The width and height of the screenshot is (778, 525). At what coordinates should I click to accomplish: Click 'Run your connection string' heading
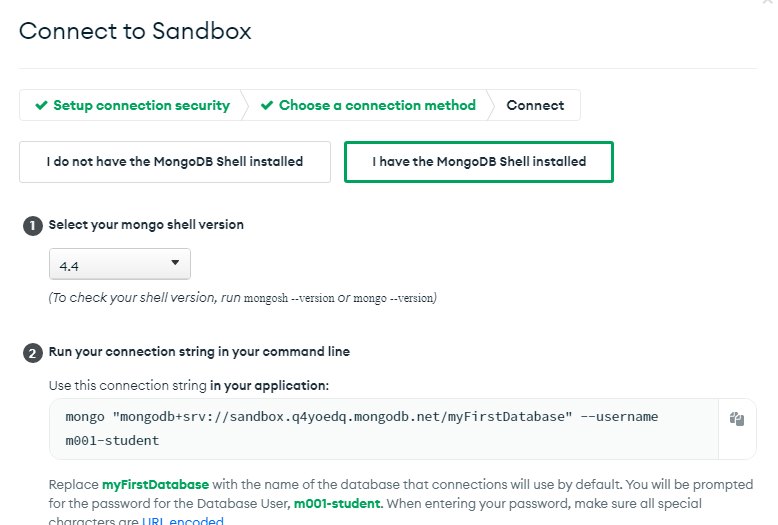pyautogui.click(x=199, y=352)
